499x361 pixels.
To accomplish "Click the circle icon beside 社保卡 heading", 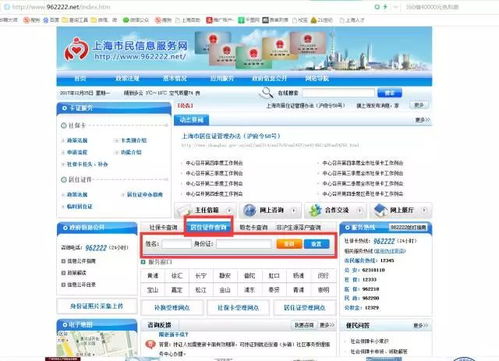I will tap(64, 125).
